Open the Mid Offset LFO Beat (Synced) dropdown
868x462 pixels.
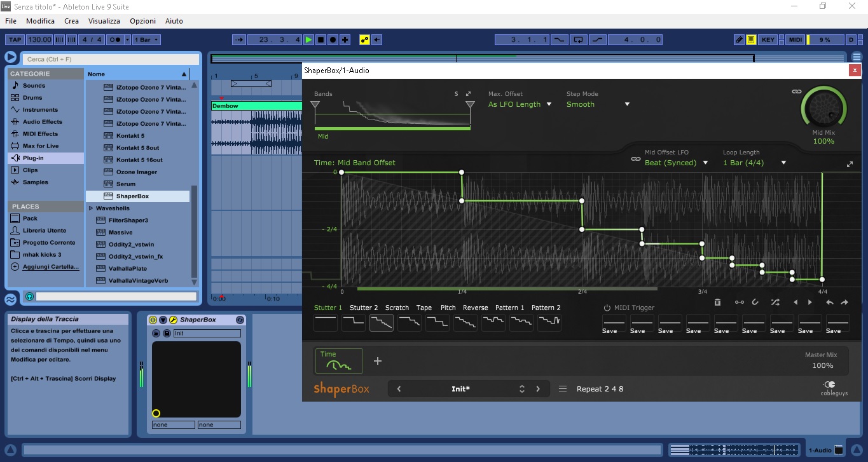click(676, 163)
